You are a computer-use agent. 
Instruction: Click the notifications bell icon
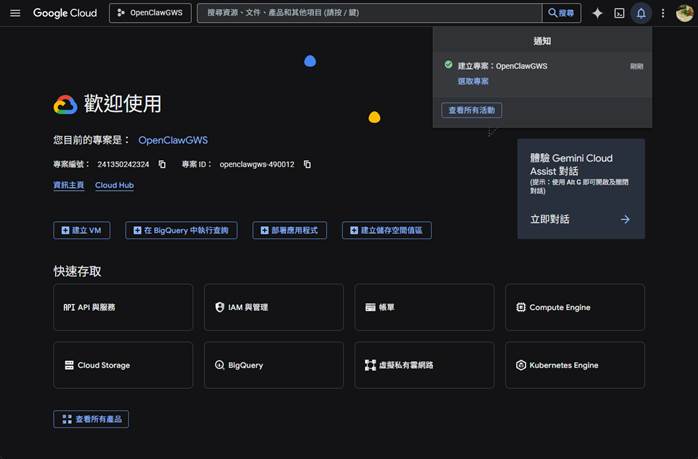(641, 13)
